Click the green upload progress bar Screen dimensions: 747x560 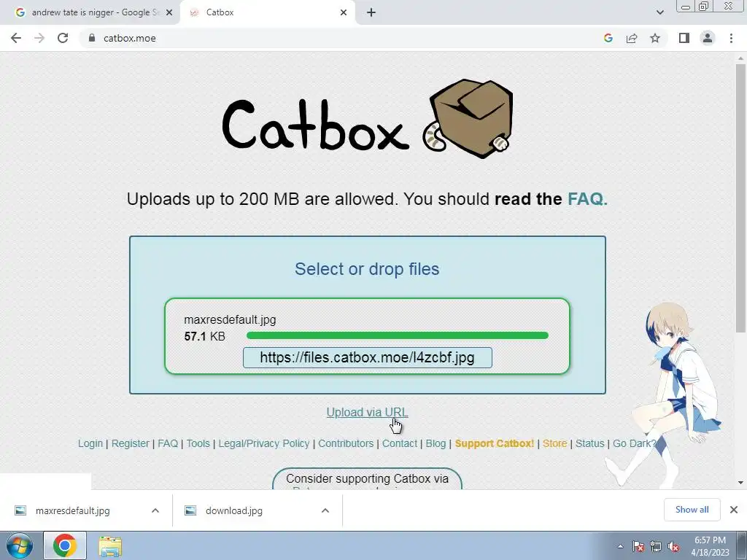click(398, 335)
